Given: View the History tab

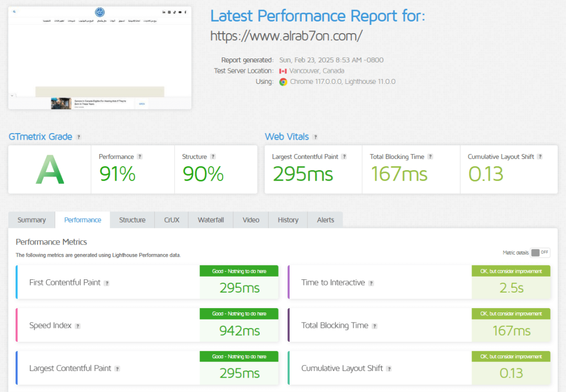Looking at the screenshot, I should point(288,220).
